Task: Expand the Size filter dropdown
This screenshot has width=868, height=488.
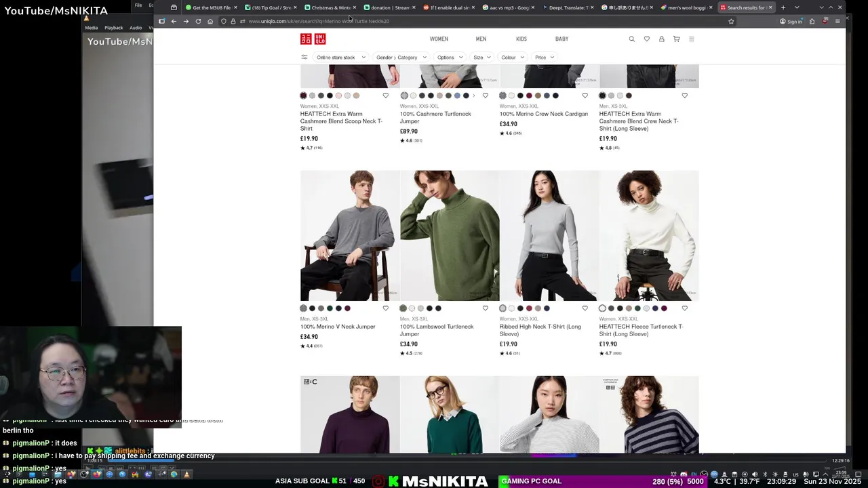Action: click(482, 57)
